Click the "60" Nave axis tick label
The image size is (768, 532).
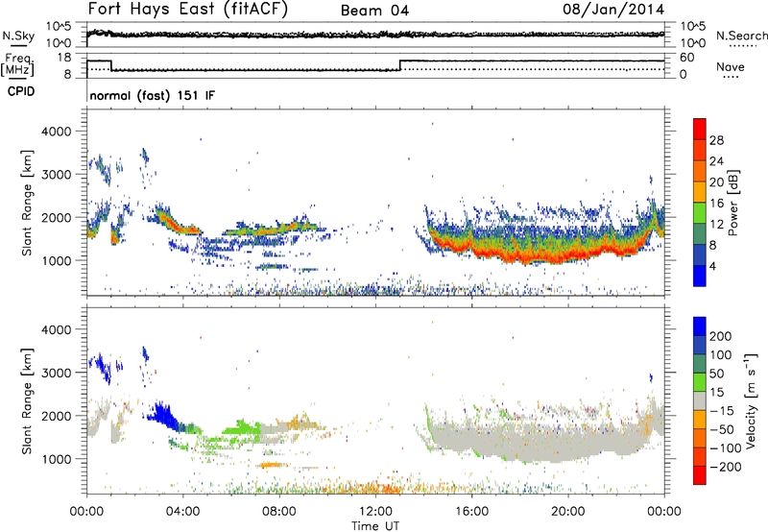(687, 58)
